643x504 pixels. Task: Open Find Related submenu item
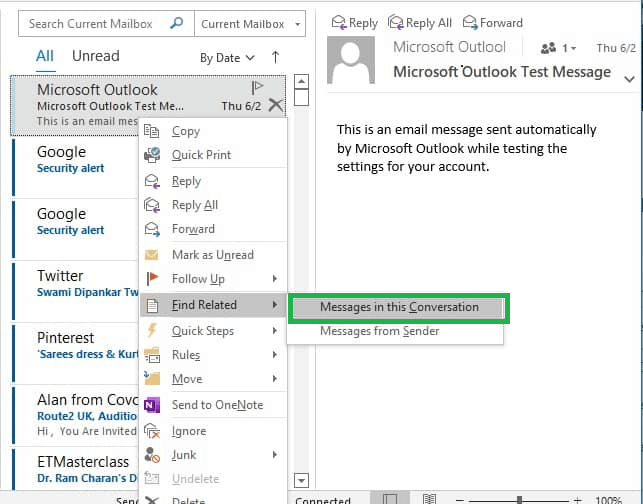[x=213, y=305]
